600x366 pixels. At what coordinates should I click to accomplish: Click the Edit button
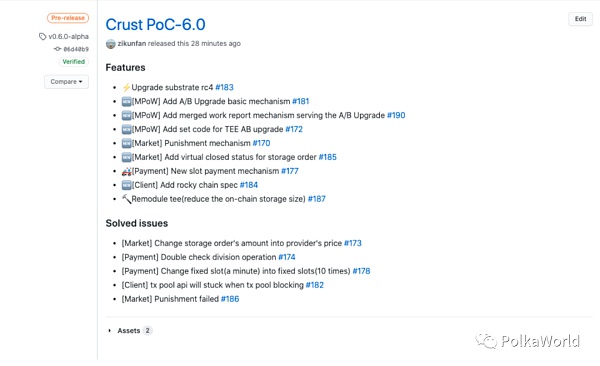coord(580,19)
